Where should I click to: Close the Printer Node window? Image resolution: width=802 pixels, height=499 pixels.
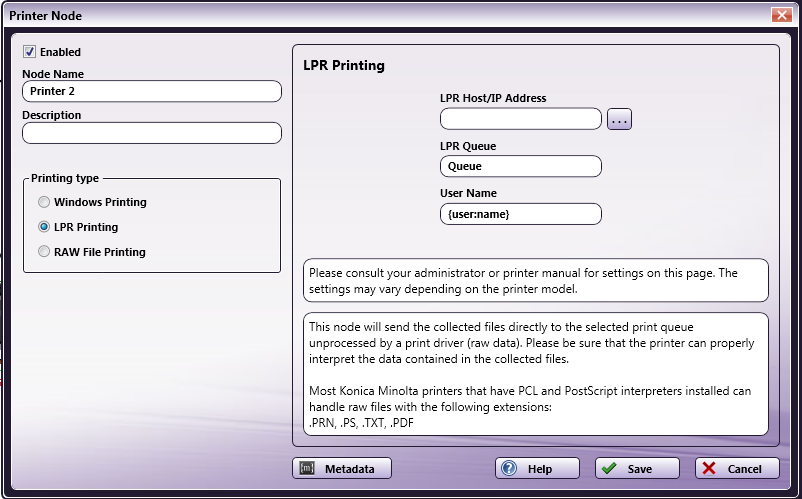(x=782, y=15)
